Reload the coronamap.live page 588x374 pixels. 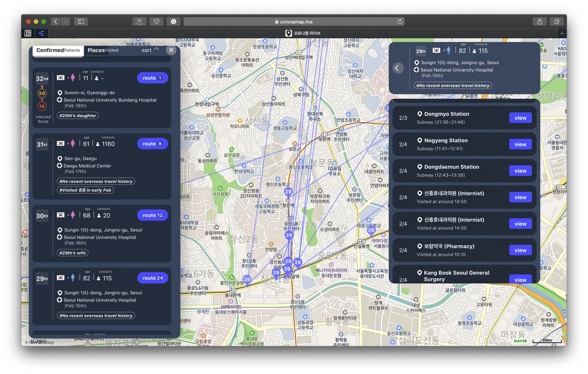pos(400,21)
